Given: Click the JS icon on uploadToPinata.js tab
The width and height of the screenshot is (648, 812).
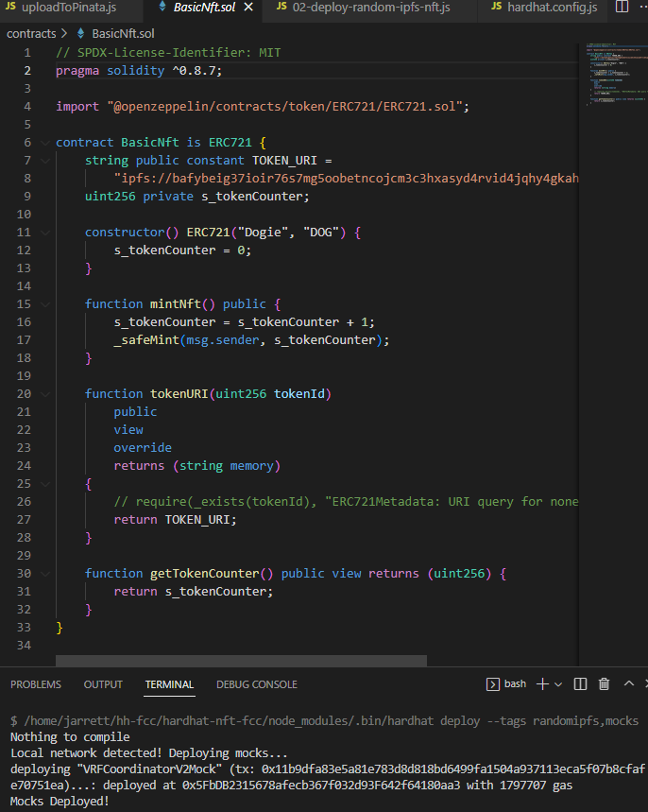Looking at the screenshot, I should 10,7.
